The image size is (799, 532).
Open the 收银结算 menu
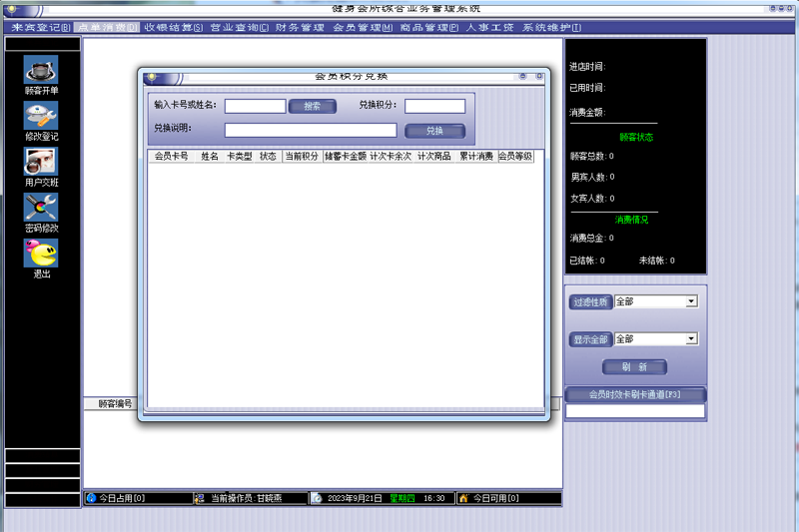pos(173,27)
